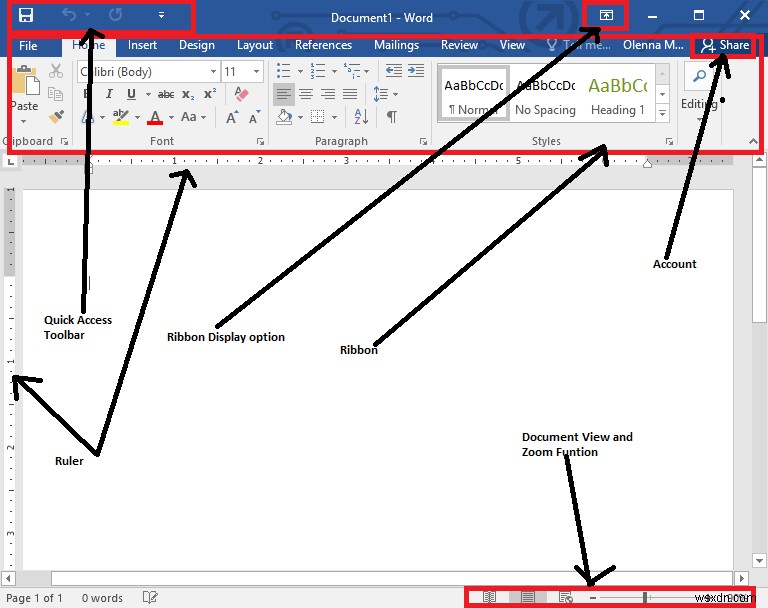This screenshot has width=768, height=608.
Task: Click the Olenna M... account name
Action: [653, 45]
